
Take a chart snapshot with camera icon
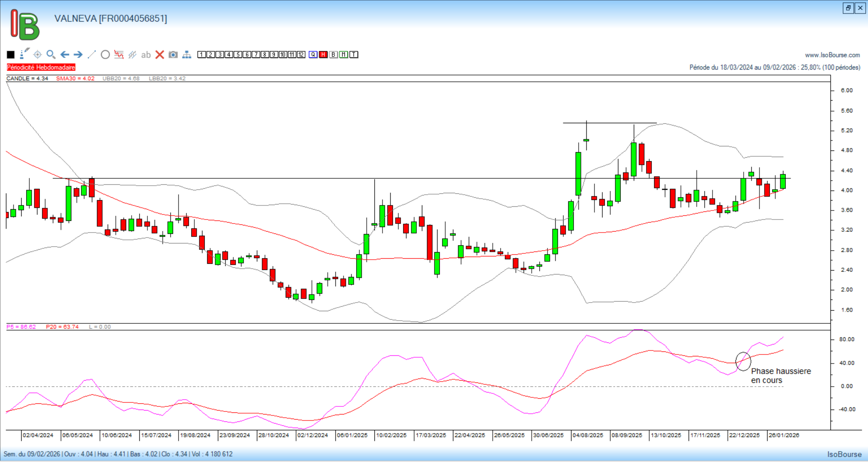click(173, 55)
